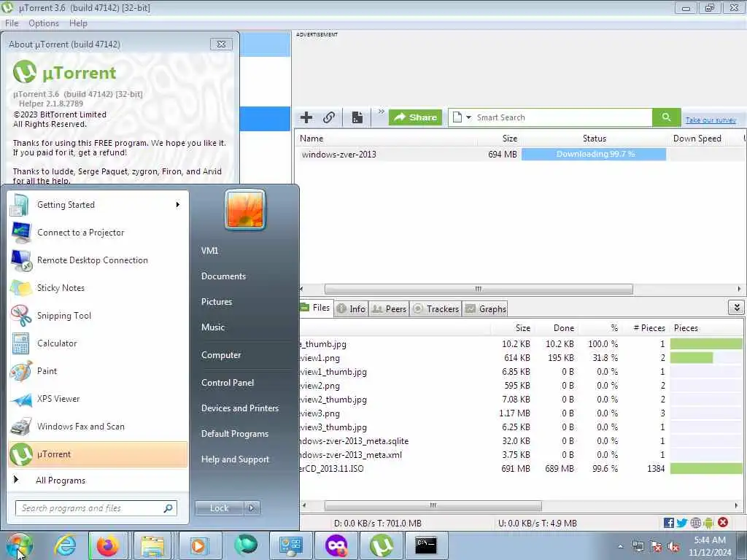Image resolution: width=747 pixels, height=560 pixels.
Task: Select the view2_thumb.jpg file row
Action: [x=521, y=400]
